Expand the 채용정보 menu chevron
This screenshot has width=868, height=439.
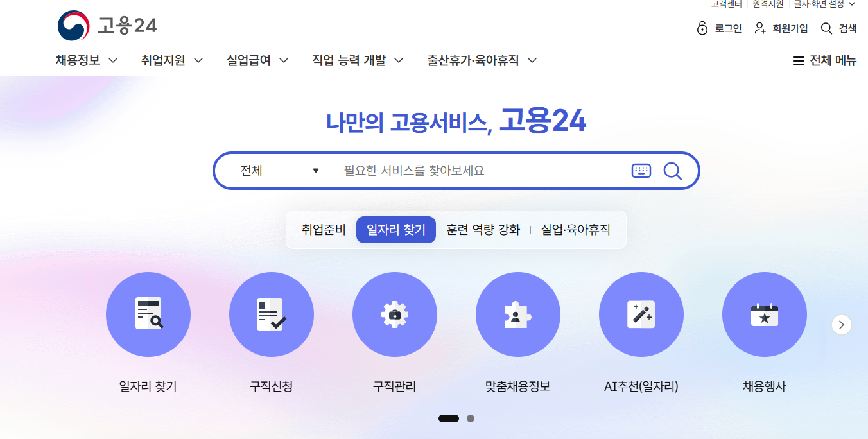(x=113, y=61)
